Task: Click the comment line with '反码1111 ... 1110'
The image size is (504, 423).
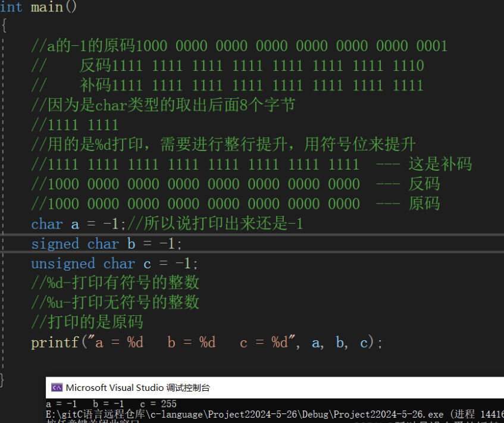Action: (x=227, y=65)
